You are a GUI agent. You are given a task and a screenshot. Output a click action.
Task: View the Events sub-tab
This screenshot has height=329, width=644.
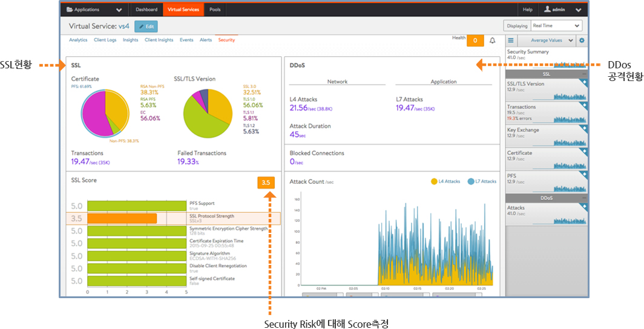186,40
